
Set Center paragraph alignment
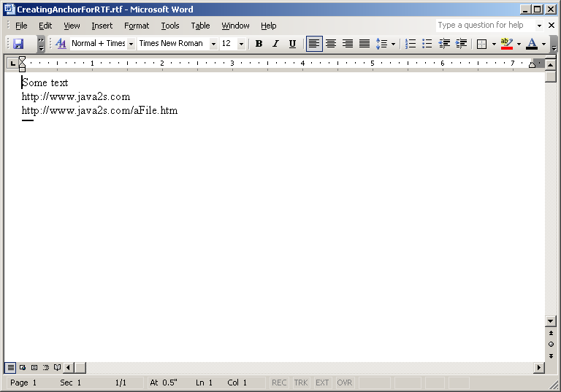[331, 44]
